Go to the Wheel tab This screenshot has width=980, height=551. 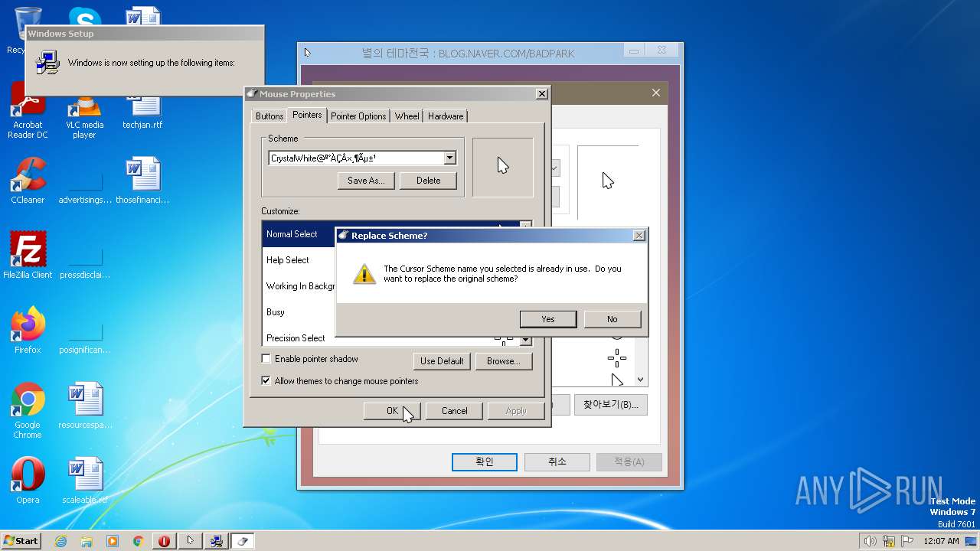click(x=407, y=116)
